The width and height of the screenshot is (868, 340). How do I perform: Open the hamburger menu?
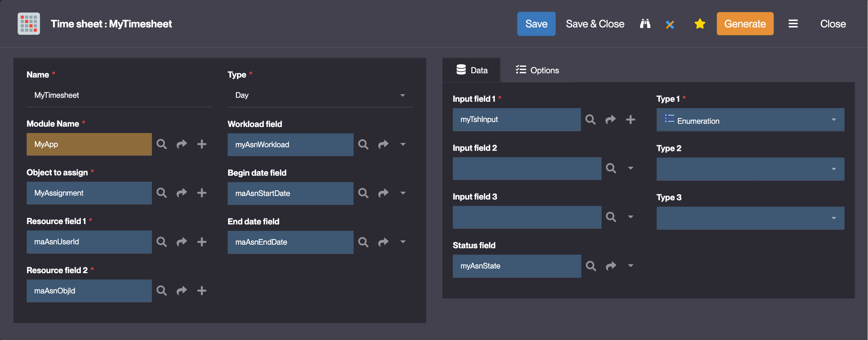(793, 23)
